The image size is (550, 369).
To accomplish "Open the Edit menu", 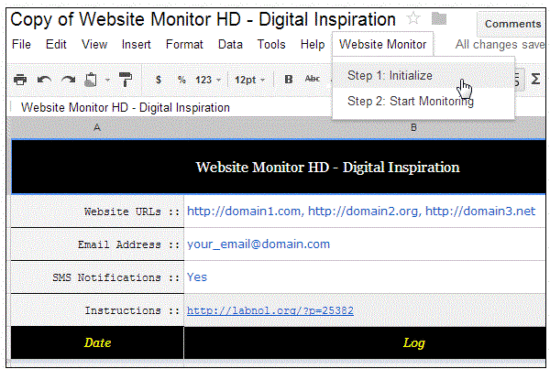I will coord(56,45).
